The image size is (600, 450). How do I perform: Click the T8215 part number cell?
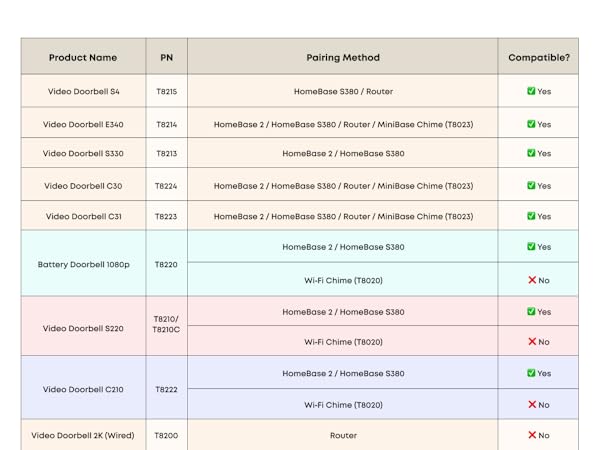[x=166, y=91]
